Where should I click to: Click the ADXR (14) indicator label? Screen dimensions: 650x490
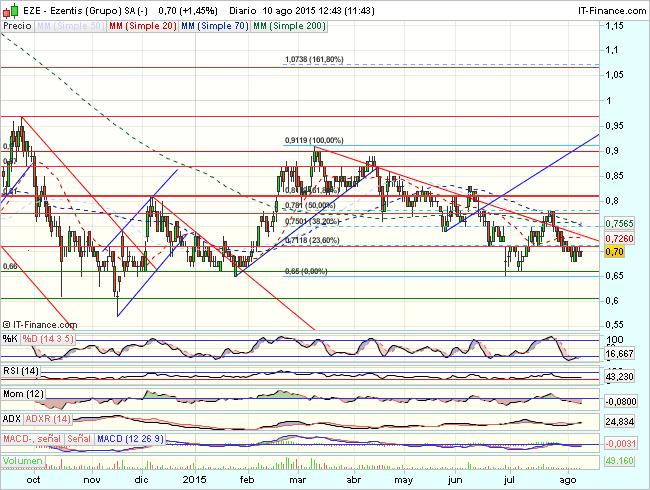[x=48, y=419]
